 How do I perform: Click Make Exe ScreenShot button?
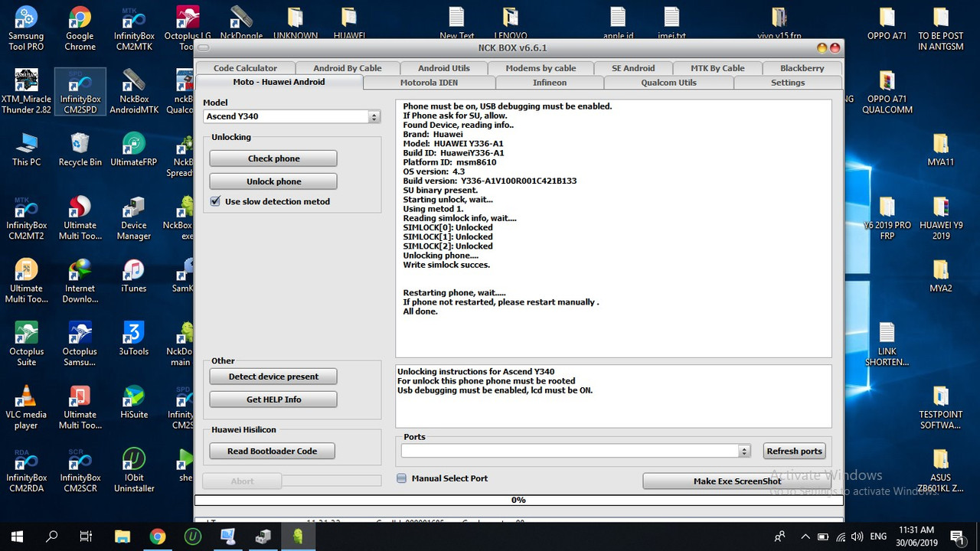[737, 481]
